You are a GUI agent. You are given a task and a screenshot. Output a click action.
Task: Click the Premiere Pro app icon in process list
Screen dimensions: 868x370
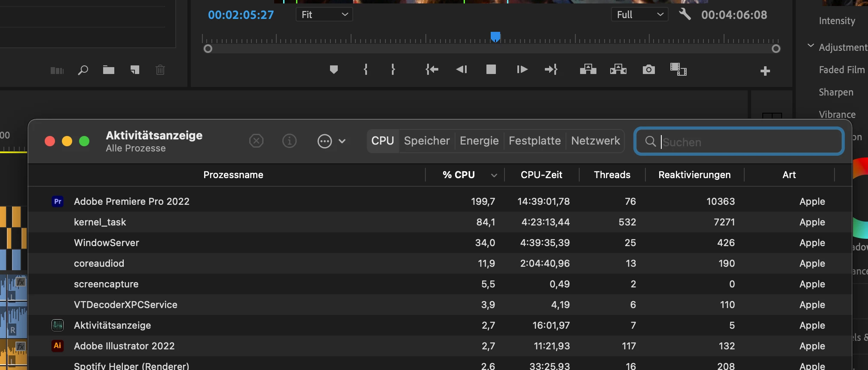pyautogui.click(x=58, y=201)
